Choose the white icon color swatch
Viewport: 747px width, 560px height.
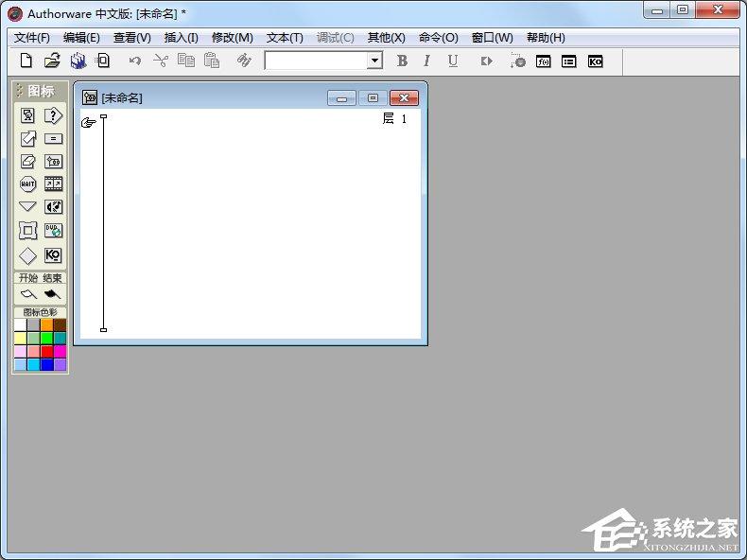click(x=20, y=325)
